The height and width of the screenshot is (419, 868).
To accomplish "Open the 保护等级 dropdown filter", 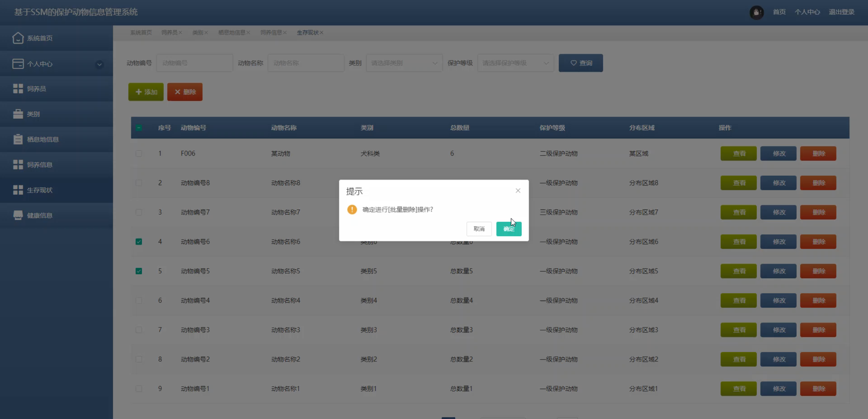I will [515, 63].
